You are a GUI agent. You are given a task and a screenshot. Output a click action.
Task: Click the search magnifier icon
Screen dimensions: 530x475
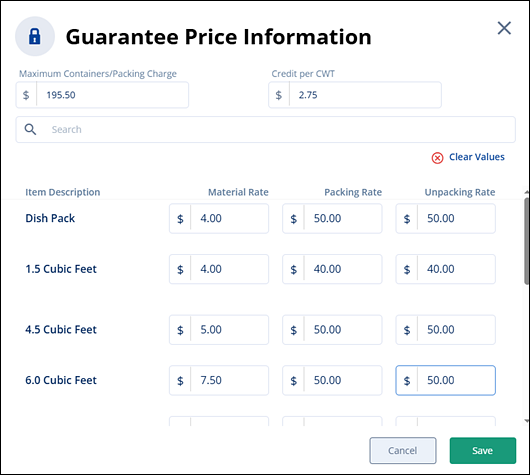(30, 129)
